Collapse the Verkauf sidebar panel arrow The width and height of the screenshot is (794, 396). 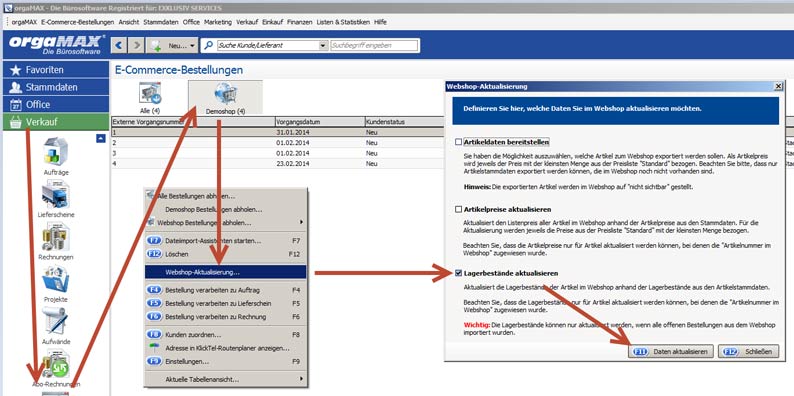coord(101,138)
